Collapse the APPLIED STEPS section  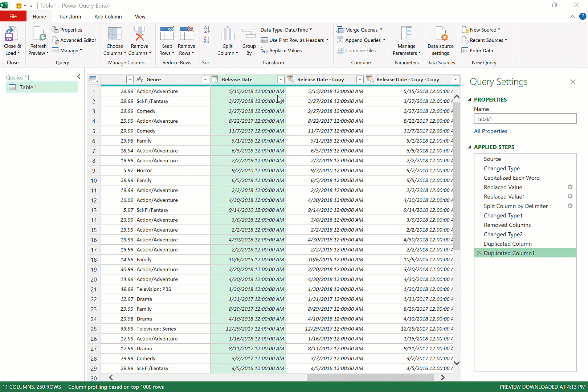point(469,147)
